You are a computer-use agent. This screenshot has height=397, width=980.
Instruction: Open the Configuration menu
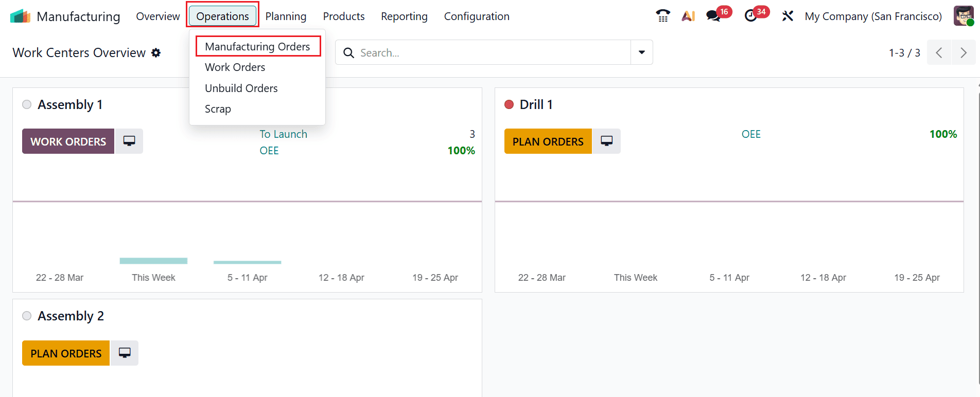point(477,16)
